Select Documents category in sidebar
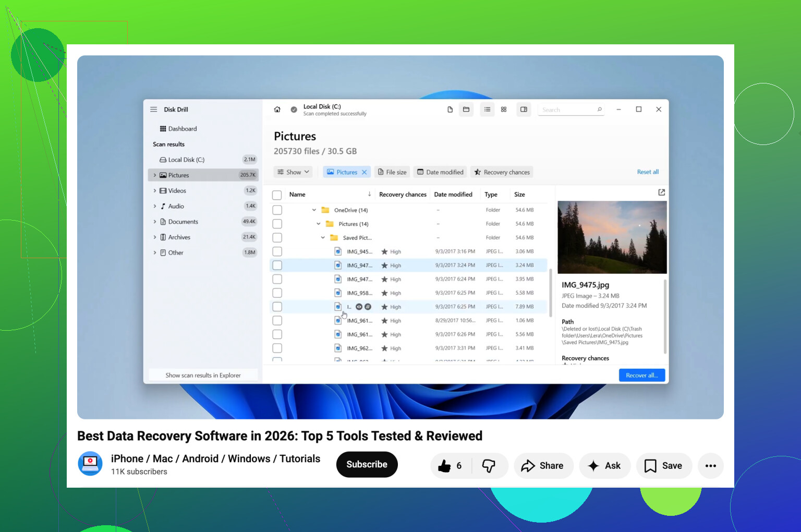 click(203, 222)
